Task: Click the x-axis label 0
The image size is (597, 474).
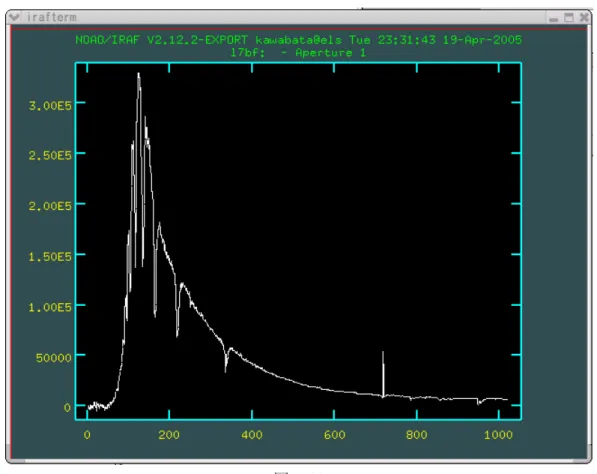Action: [x=87, y=434]
